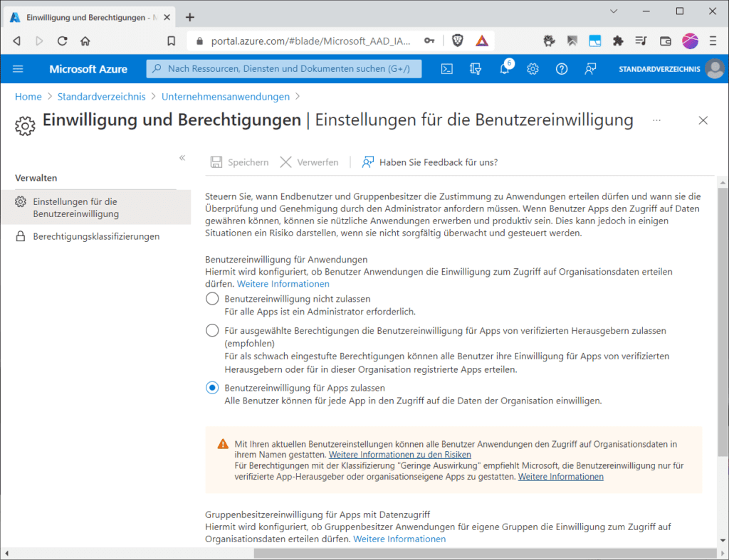Navigate to Home breadcrumb

click(28, 97)
